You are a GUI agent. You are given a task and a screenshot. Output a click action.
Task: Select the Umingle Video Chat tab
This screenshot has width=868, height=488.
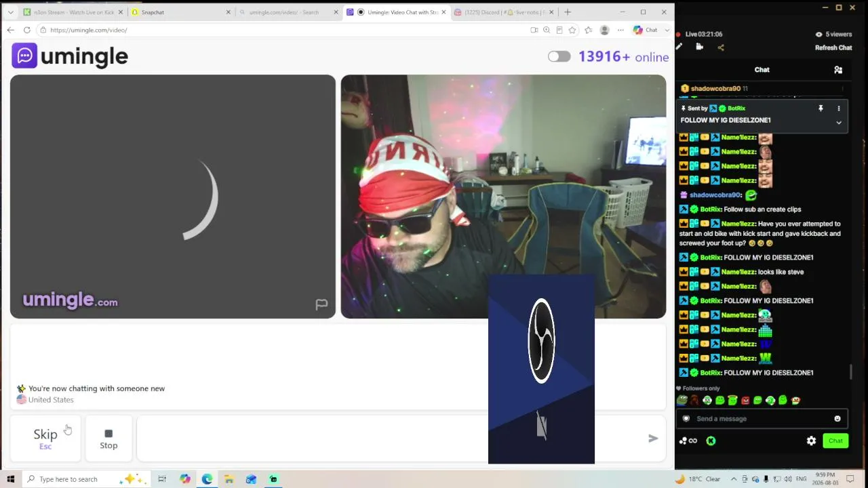pyautogui.click(x=397, y=12)
